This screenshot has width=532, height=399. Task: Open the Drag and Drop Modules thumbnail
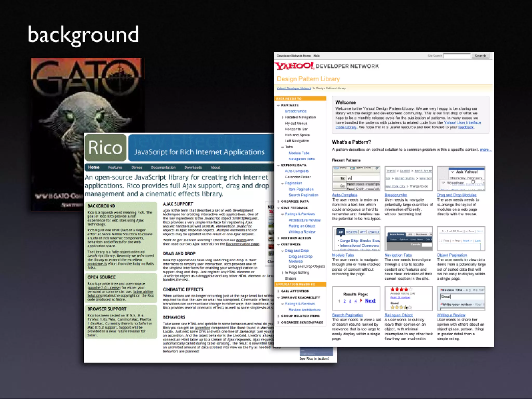(461, 179)
